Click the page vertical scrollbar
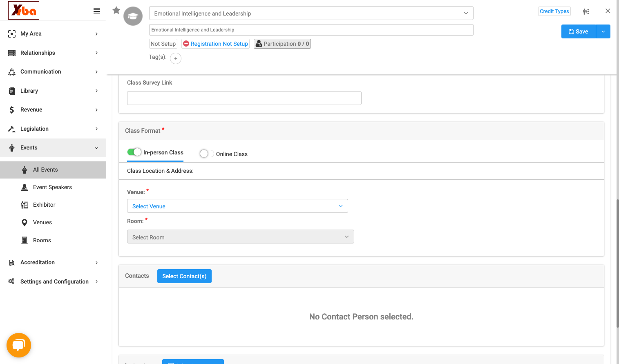The height and width of the screenshot is (364, 619). pos(617,264)
